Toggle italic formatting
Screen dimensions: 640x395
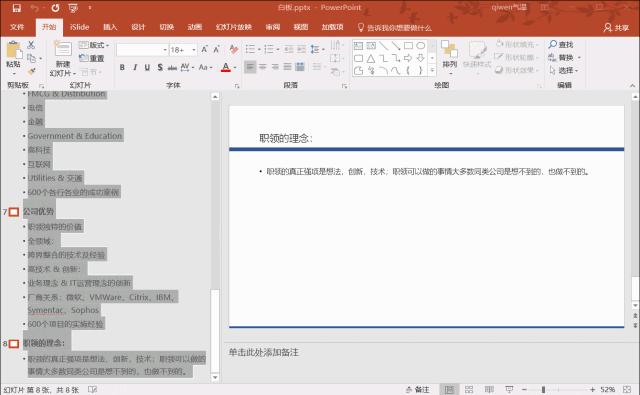click(x=135, y=67)
